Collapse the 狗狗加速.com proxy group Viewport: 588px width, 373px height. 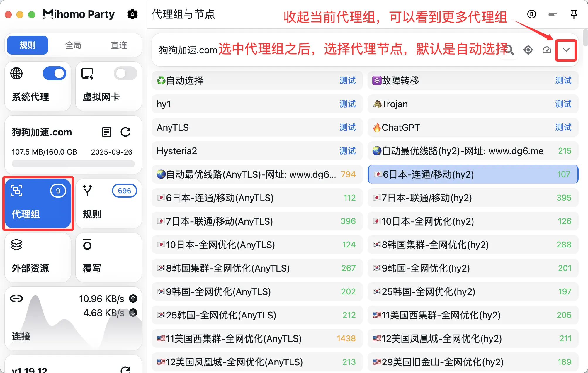566,50
